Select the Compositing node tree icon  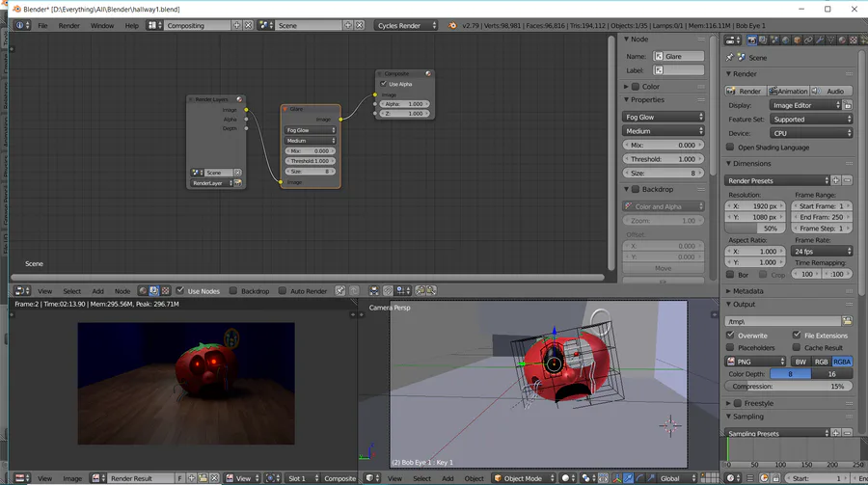tap(153, 290)
